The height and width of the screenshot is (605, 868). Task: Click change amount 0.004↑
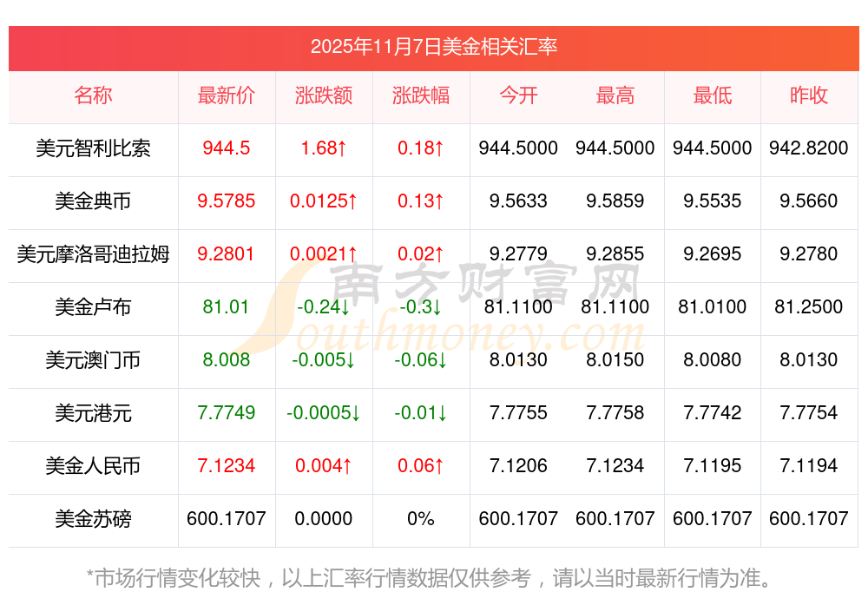(323, 465)
